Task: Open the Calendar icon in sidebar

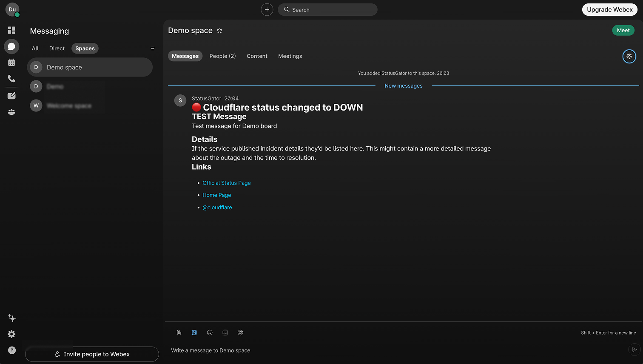Action: (x=11, y=63)
